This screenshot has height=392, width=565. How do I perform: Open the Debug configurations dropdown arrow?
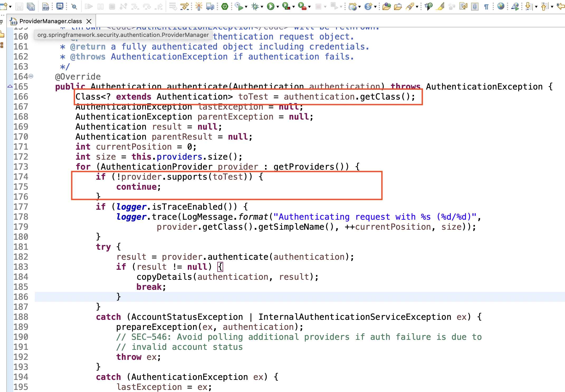(262, 7)
